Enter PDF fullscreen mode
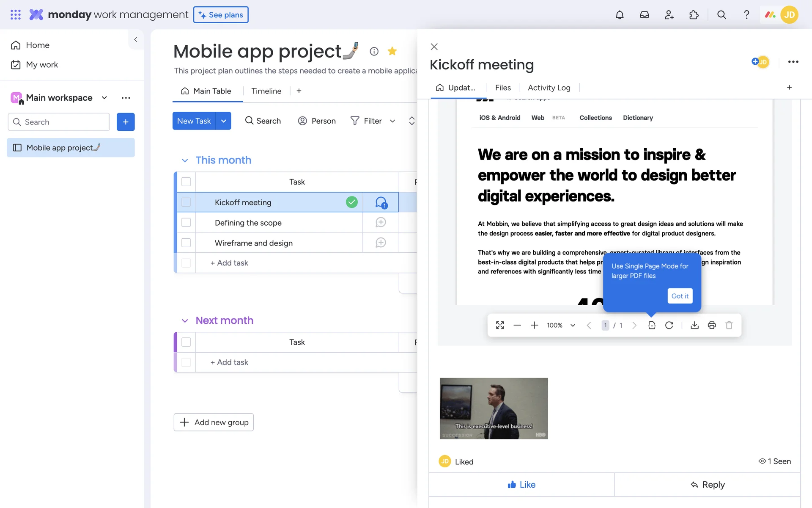Image resolution: width=812 pixels, height=508 pixels. [500, 325]
